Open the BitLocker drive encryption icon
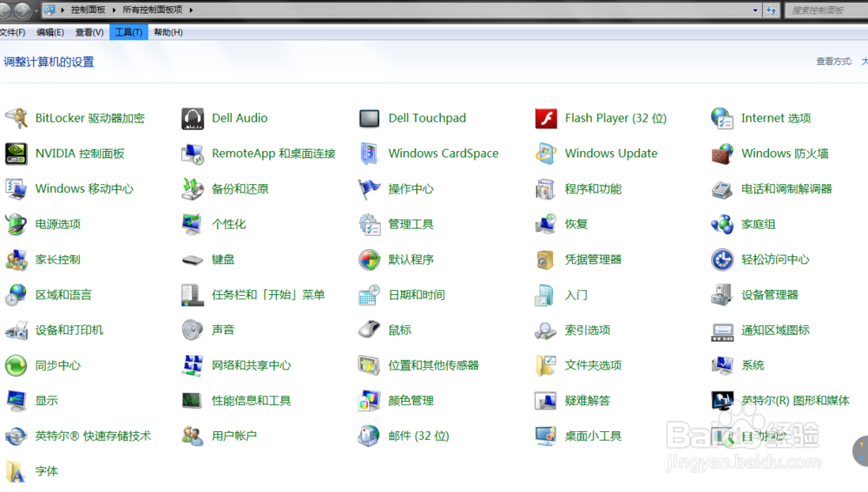Image resolution: width=868 pixels, height=492 pixels. (x=16, y=118)
